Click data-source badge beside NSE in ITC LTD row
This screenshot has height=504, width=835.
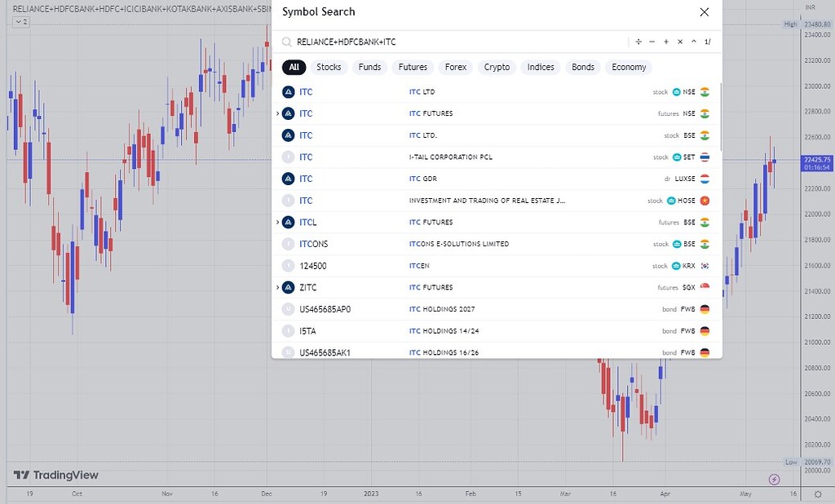click(676, 91)
